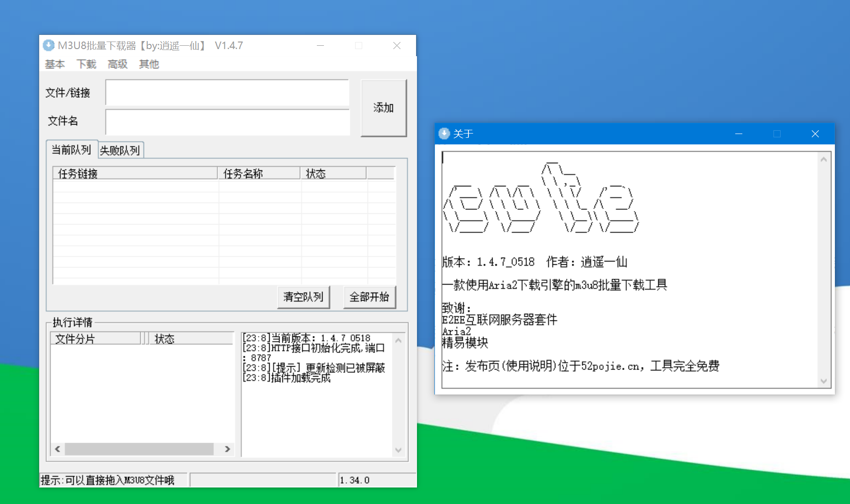Screen dimensions: 850x504
Task: Click the 版本: 1.4.7_0518 text line
Action: click(488, 262)
